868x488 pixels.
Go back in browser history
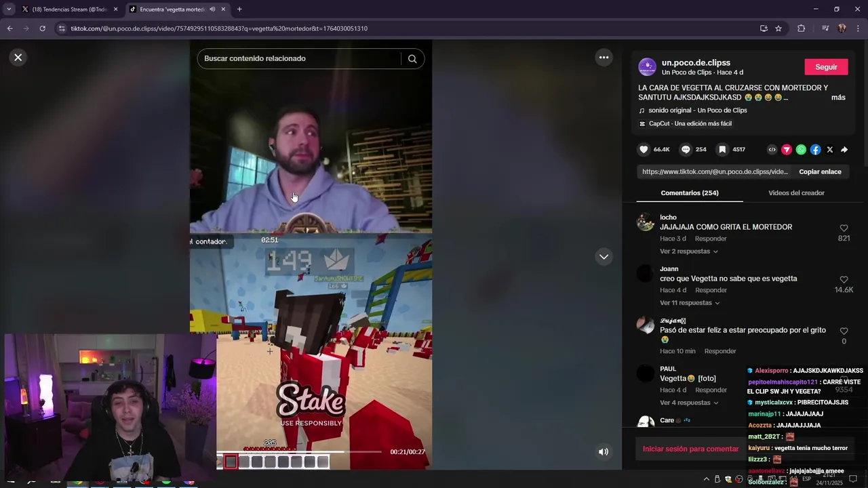(9, 28)
